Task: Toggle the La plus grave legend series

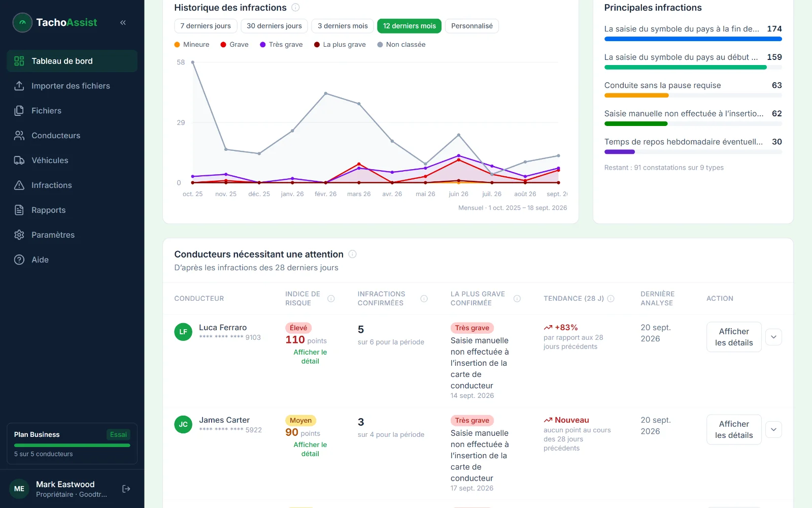Action: pyautogui.click(x=340, y=45)
